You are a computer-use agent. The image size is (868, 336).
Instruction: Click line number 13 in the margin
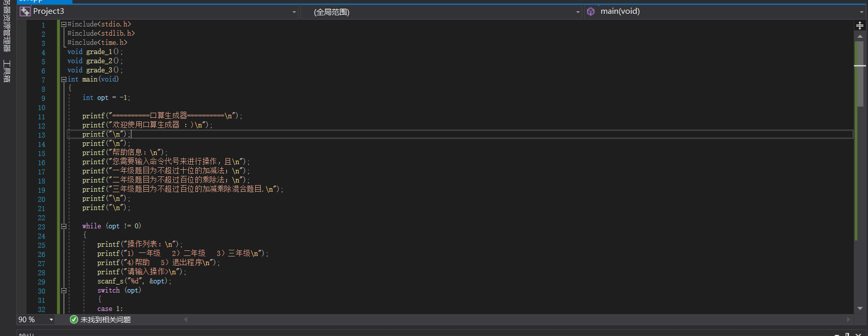pyautogui.click(x=41, y=135)
